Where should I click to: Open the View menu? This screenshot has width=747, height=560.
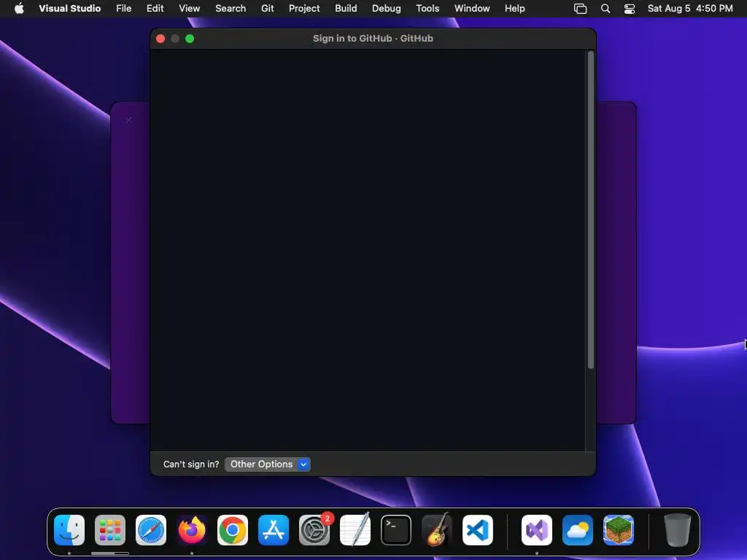[189, 9]
